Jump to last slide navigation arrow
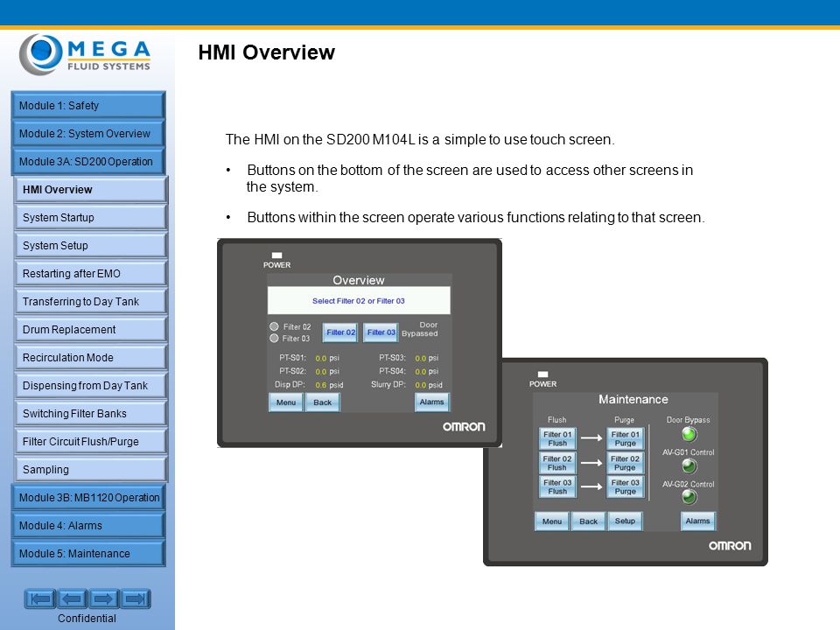Image resolution: width=840 pixels, height=630 pixels. 136,598
